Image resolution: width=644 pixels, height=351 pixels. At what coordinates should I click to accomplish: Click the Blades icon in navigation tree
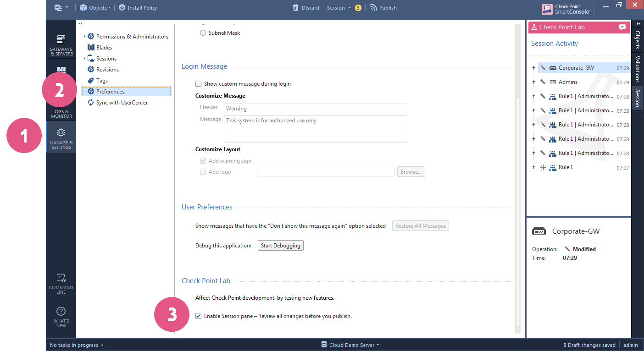(x=91, y=48)
